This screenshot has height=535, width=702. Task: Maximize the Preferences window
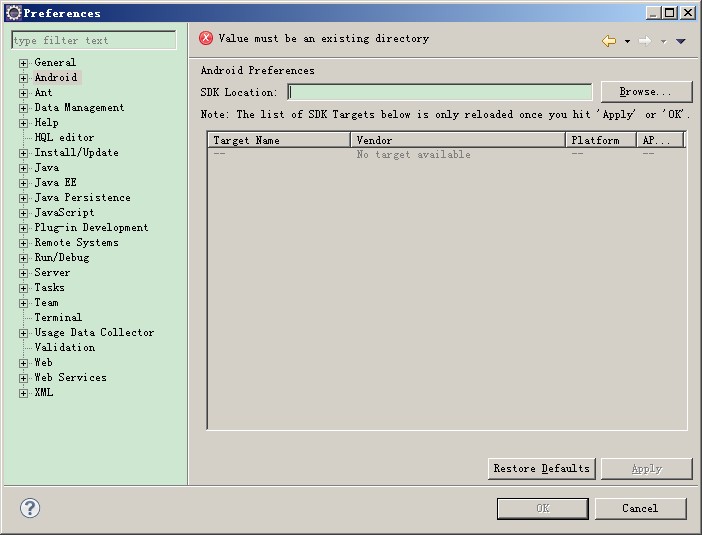670,13
